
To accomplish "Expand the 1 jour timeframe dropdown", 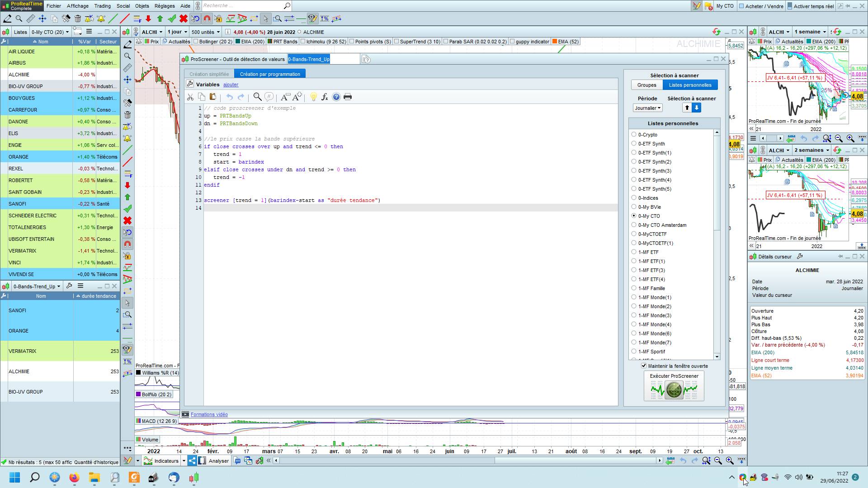I will point(177,32).
